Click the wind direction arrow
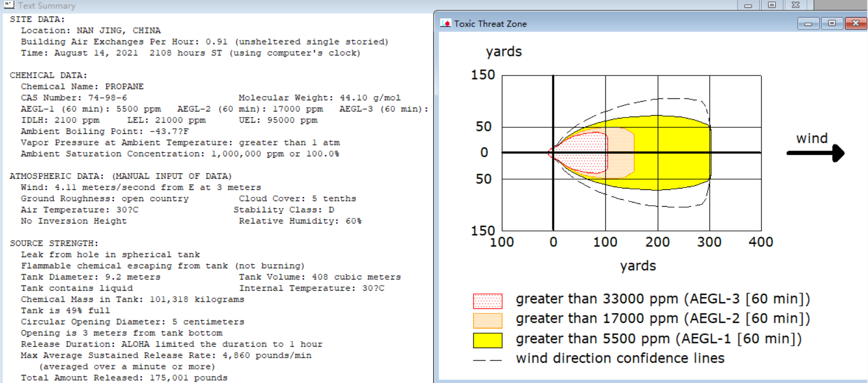The width and height of the screenshot is (868, 383). click(815, 153)
